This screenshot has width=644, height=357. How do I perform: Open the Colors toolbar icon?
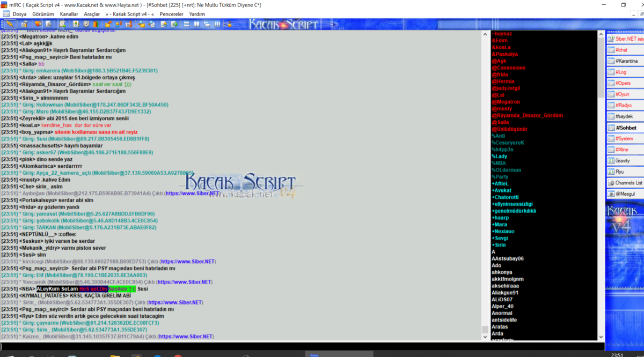tap(96, 24)
